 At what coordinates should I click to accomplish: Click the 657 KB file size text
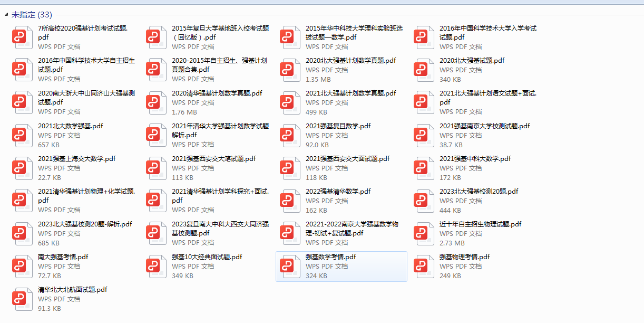point(48,145)
